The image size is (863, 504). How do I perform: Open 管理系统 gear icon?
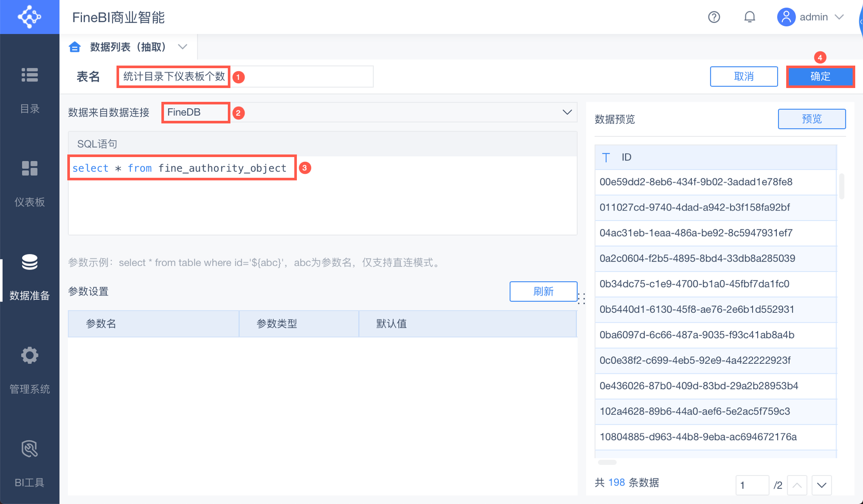pyautogui.click(x=29, y=356)
